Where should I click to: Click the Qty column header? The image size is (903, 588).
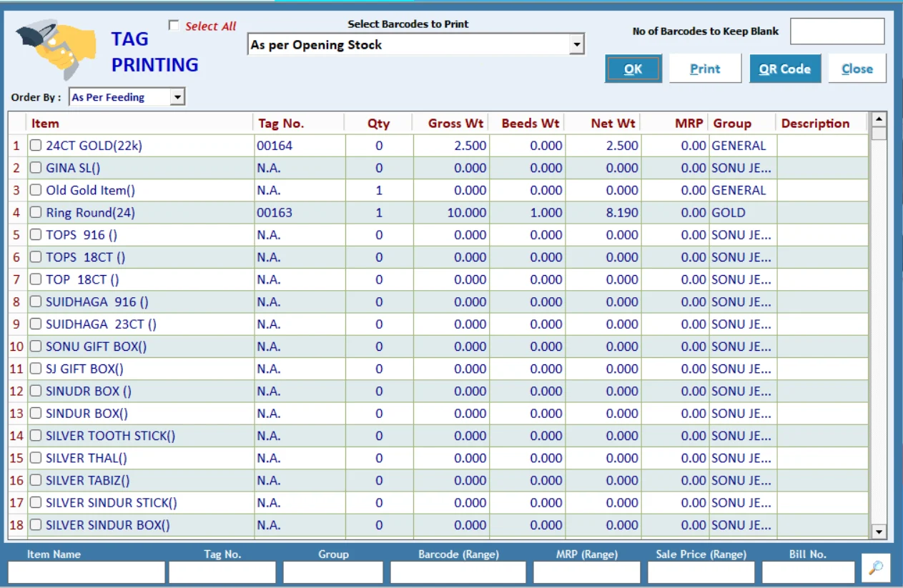(379, 124)
